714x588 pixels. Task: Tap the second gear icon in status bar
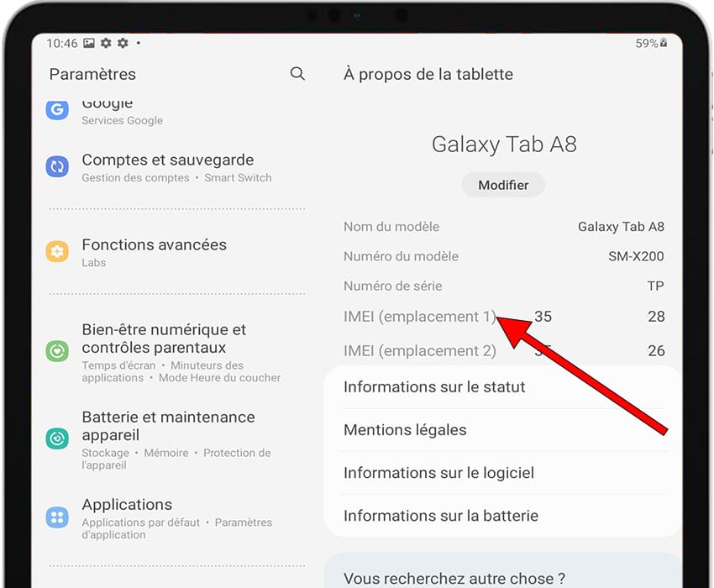[x=123, y=44]
